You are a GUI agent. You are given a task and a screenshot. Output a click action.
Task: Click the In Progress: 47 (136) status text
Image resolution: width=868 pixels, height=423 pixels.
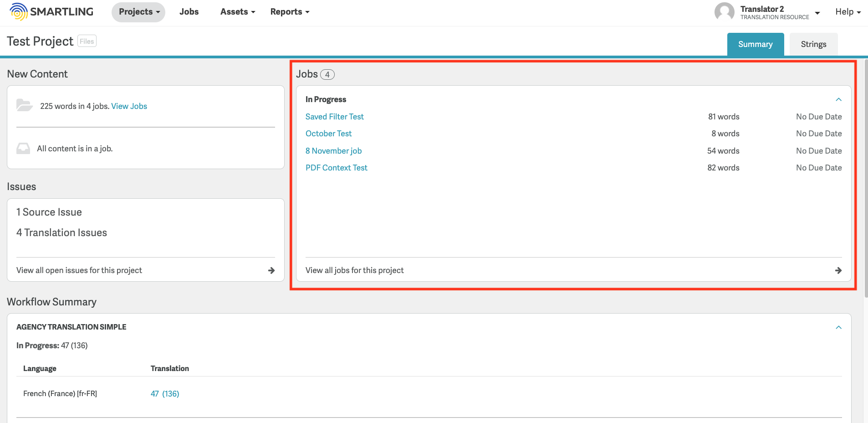tap(52, 346)
